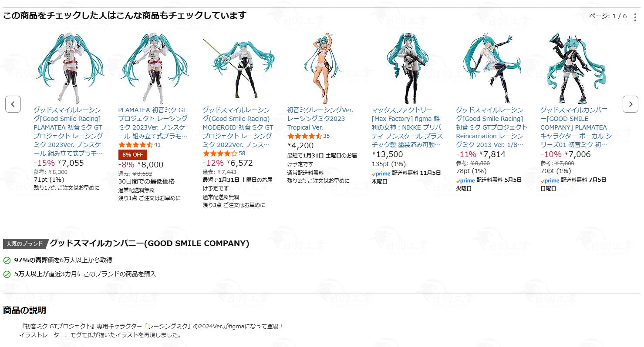Screen dimensions: 644x347
Task: Click the previous carousel arrow button
Action: [13, 104]
